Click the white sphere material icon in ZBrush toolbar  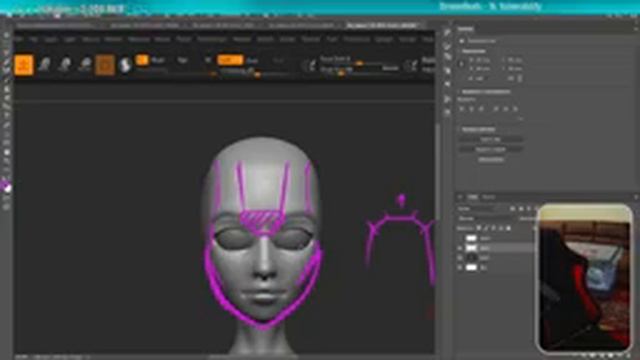[x=126, y=65]
